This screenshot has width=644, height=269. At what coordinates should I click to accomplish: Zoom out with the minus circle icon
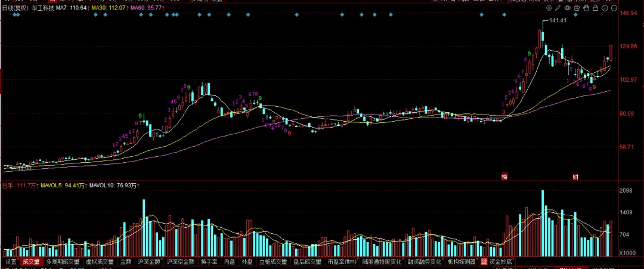614,8
